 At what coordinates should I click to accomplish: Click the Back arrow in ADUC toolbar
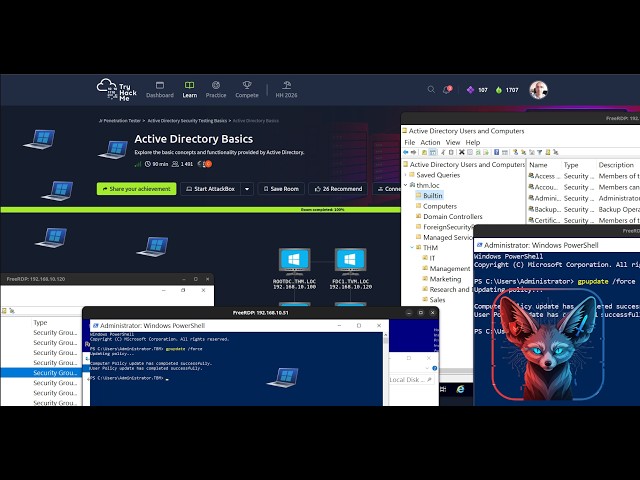tap(406, 152)
